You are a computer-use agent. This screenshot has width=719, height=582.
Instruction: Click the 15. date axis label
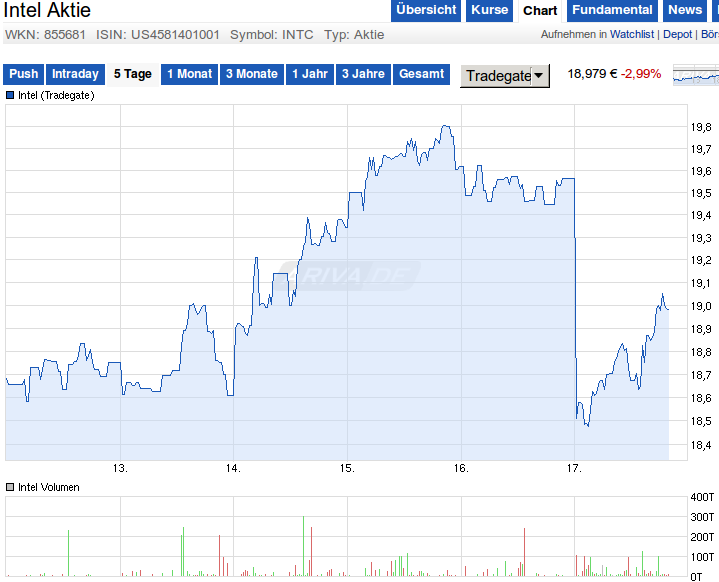click(x=347, y=468)
